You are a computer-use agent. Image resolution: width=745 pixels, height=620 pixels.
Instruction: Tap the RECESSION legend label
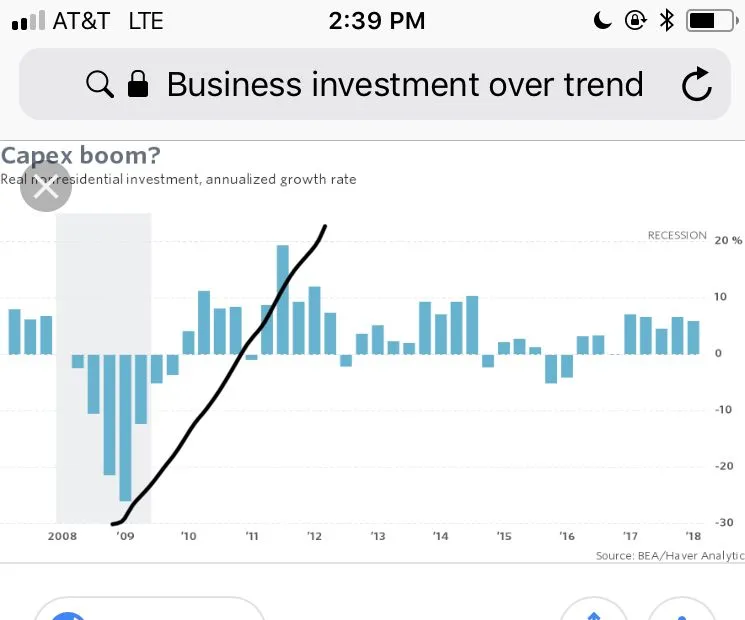[x=676, y=236]
